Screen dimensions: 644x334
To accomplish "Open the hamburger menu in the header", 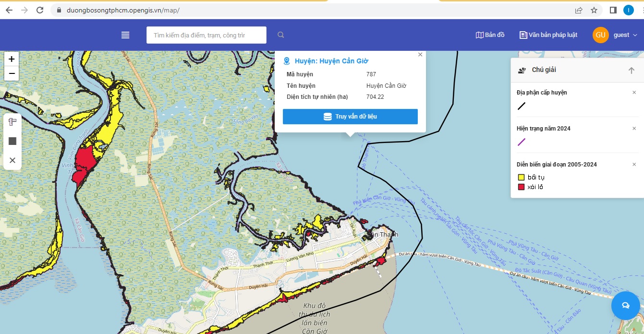I will [125, 35].
